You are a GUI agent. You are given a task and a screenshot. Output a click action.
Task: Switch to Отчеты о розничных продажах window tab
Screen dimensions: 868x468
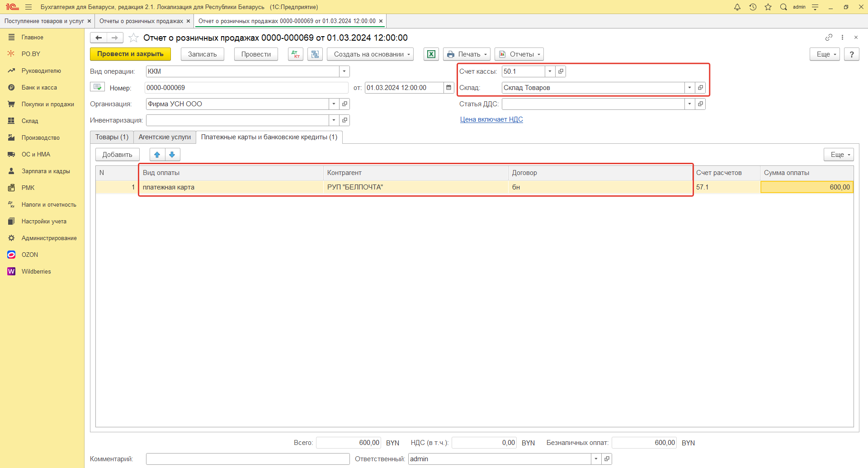point(141,21)
